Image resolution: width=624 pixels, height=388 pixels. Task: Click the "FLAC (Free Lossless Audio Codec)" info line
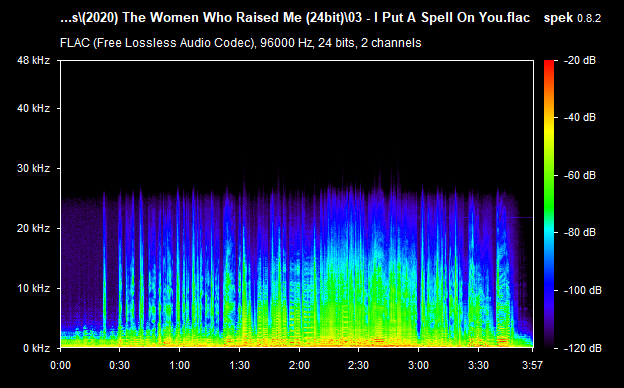(x=240, y=43)
